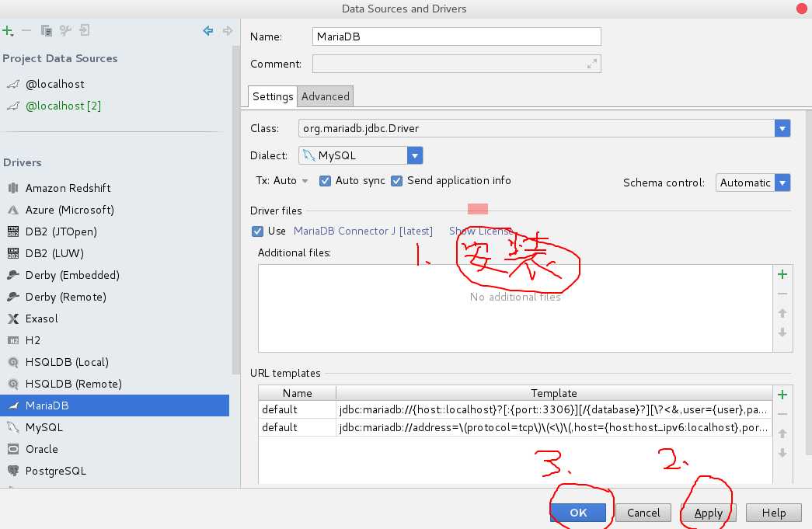Select the Amazon Redshift driver
The height and width of the screenshot is (529, 812).
[x=114, y=188]
